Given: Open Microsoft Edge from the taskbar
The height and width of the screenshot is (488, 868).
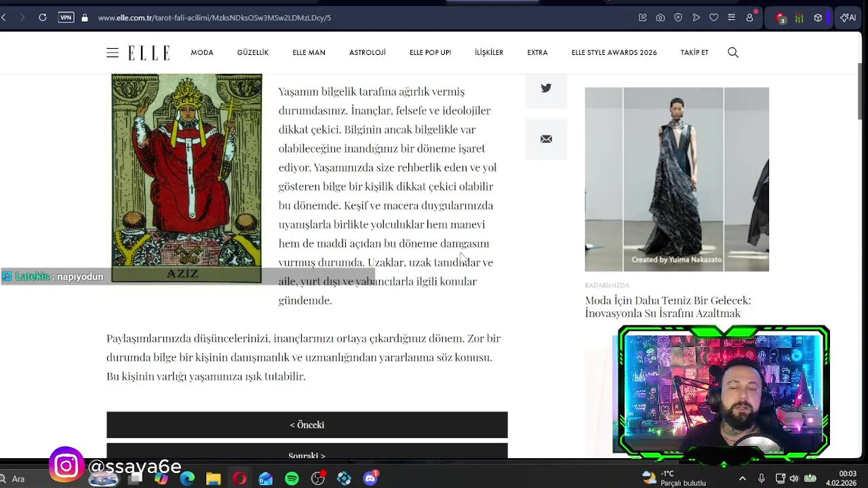Looking at the screenshot, I should point(187,479).
